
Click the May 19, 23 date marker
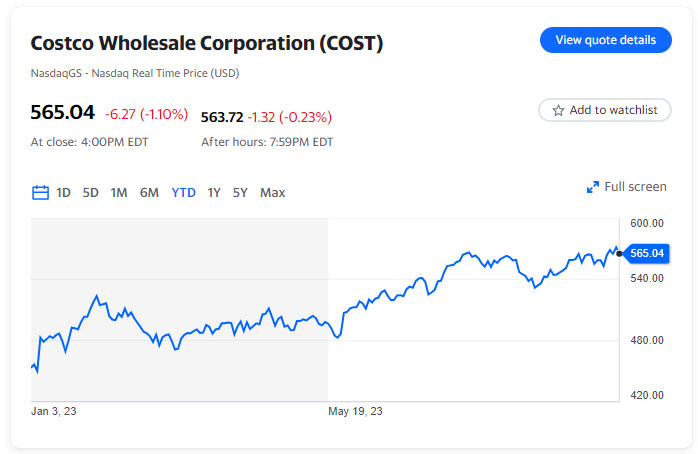(356, 411)
